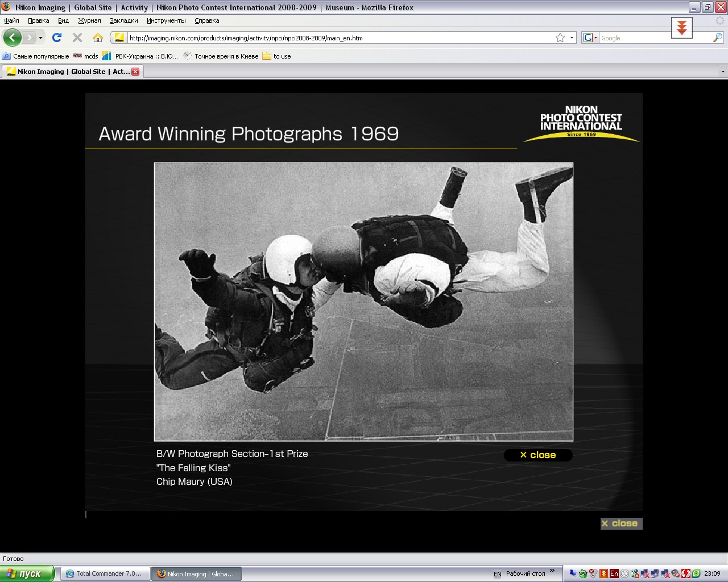Click the photographer name Chip Maury (USA)
Viewport: 728px width, 582px height.
point(195,481)
